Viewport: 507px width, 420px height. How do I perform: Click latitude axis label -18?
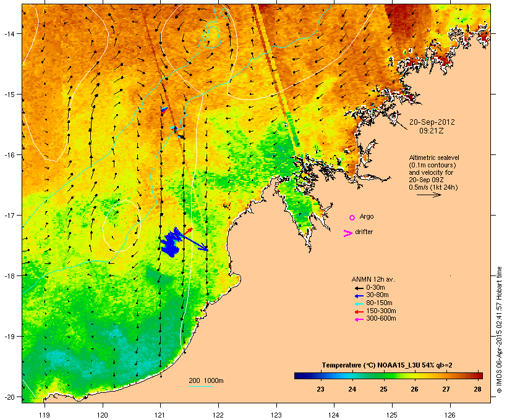pos(9,276)
